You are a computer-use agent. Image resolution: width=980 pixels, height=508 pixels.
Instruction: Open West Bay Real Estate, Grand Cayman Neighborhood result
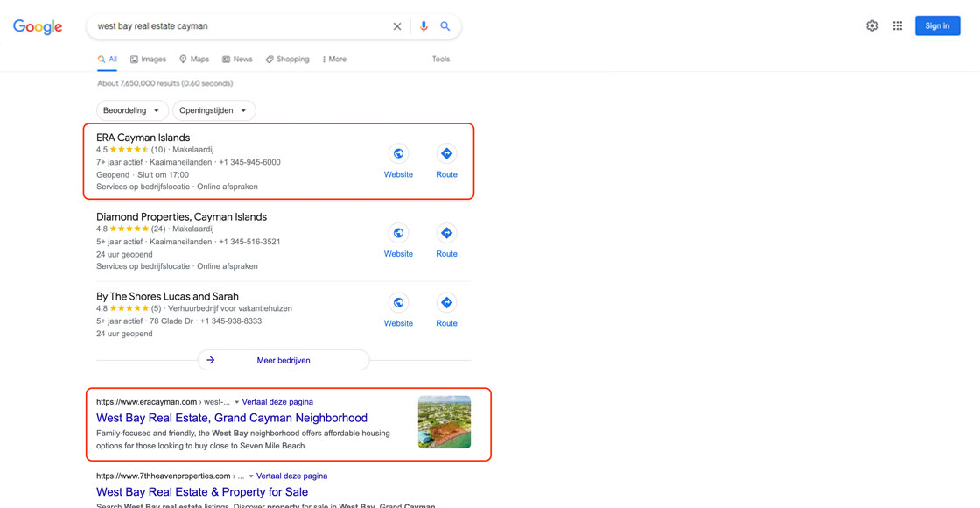click(x=232, y=418)
